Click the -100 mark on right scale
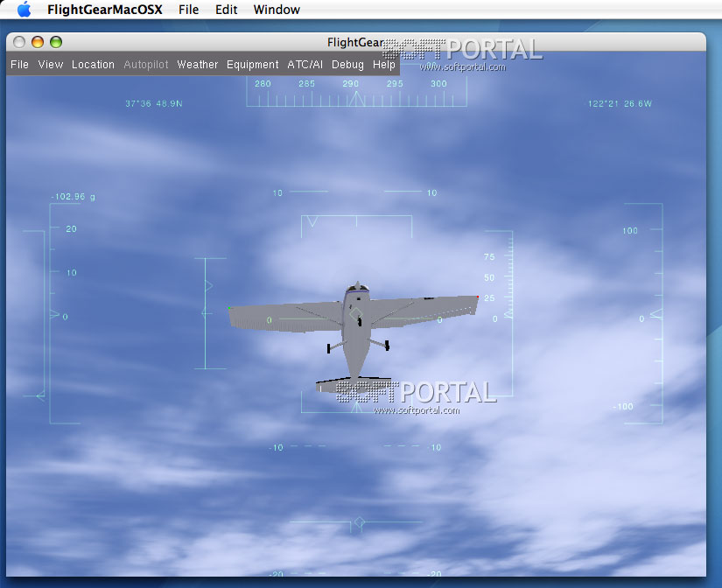 point(622,407)
